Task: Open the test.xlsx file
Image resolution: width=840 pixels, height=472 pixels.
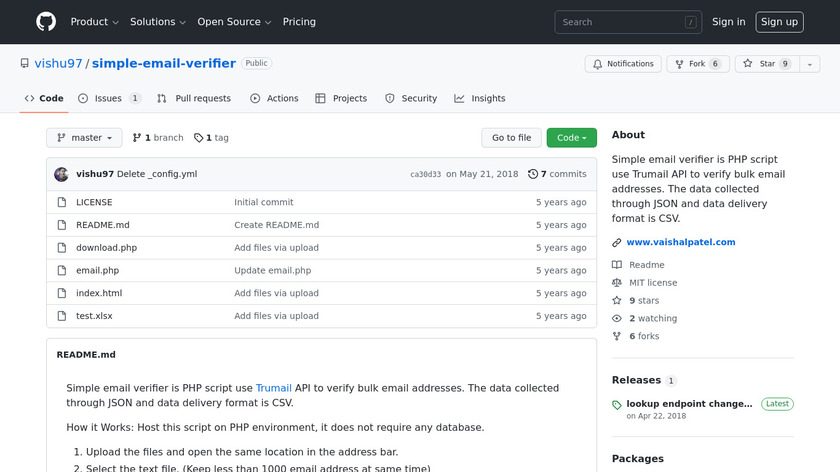Action: (94, 316)
